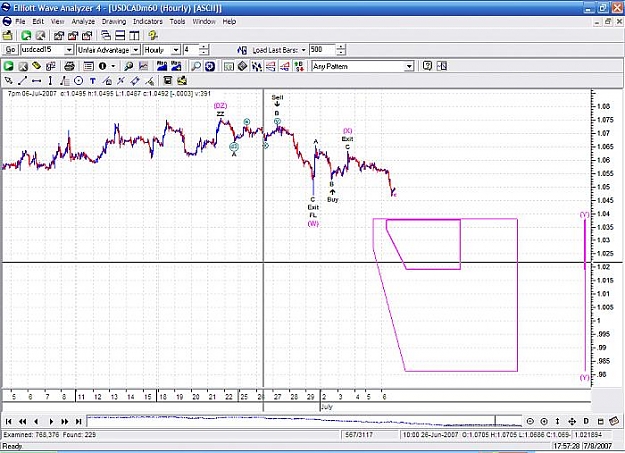Screen dimensions: 625x453
Task: Click the Buy label on the chart
Action: coord(332,199)
